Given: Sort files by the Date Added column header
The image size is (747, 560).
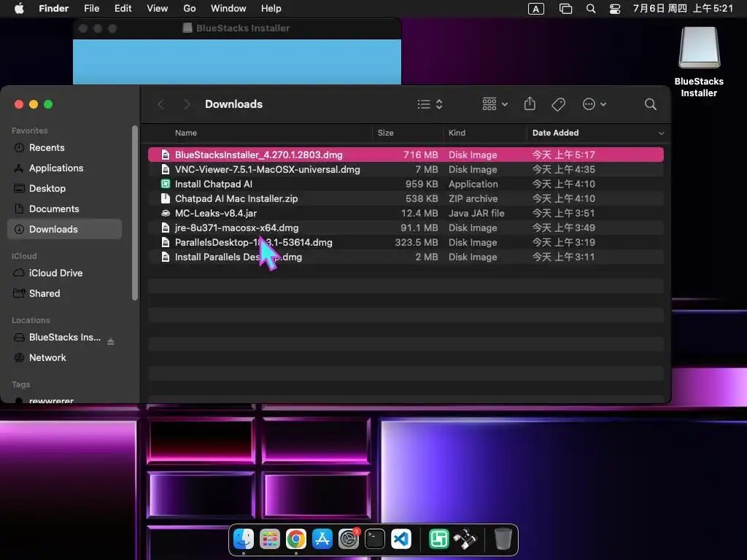Looking at the screenshot, I should [555, 133].
